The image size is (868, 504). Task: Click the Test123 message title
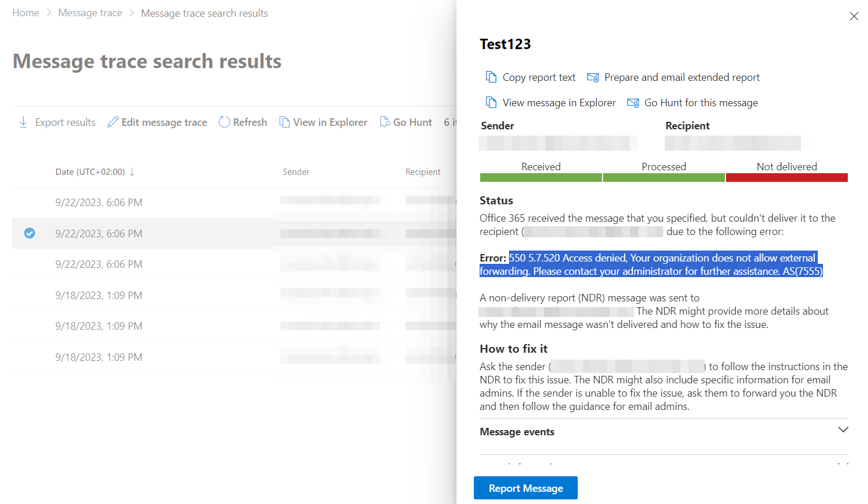click(505, 44)
